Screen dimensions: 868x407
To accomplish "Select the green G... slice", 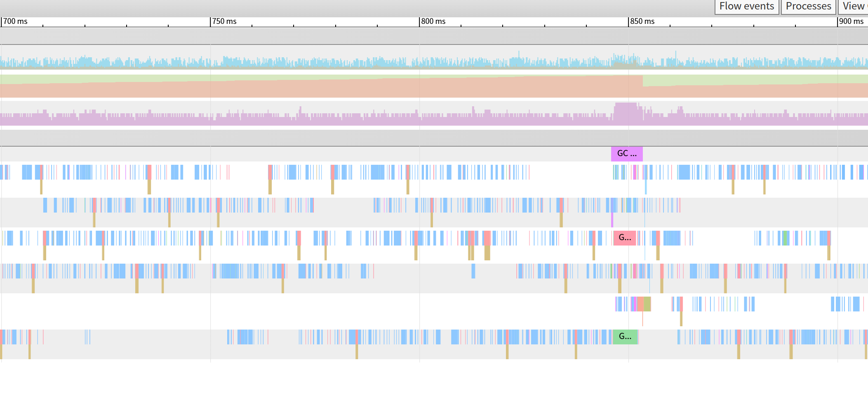I will pyautogui.click(x=625, y=337).
